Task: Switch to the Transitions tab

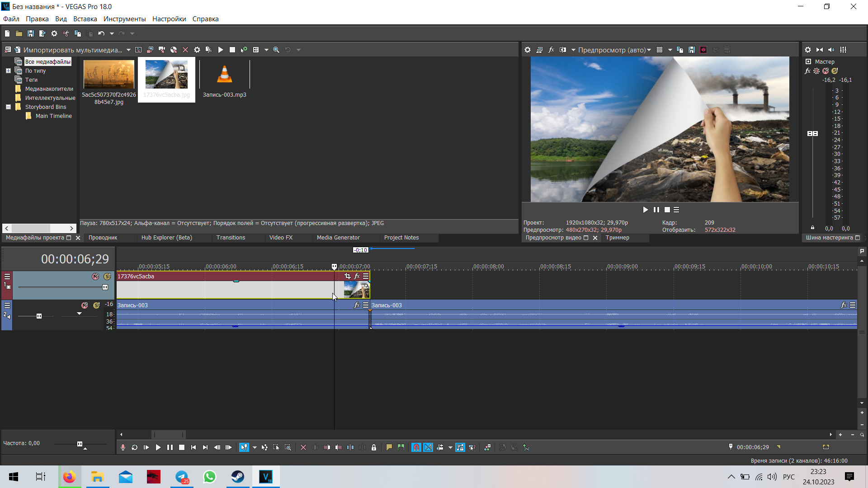Action: 231,238
